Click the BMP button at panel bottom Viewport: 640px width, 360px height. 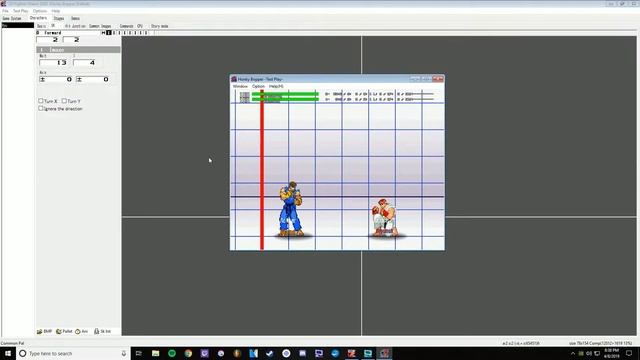coord(44,331)
